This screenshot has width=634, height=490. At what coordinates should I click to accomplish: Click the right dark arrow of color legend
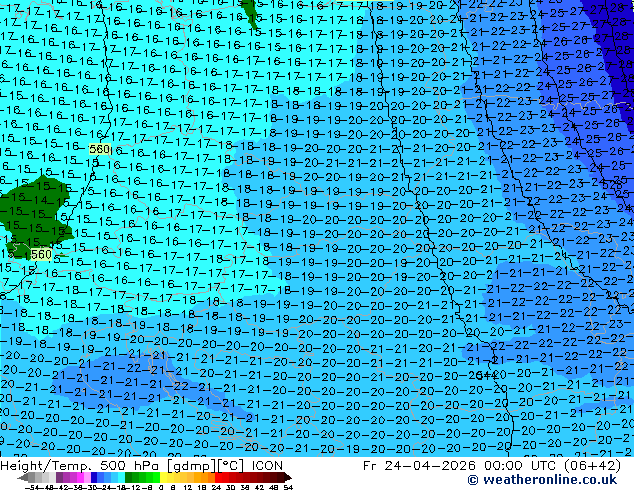288,477
